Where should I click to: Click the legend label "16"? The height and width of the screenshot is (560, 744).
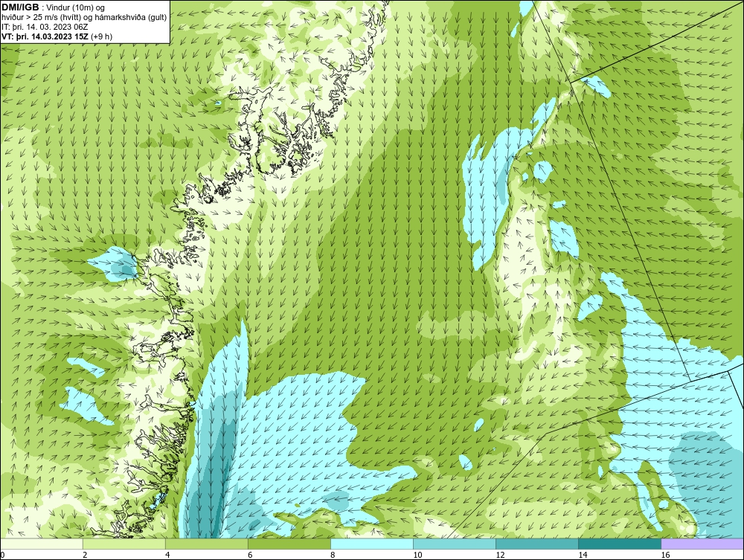[x=665, y=555]
